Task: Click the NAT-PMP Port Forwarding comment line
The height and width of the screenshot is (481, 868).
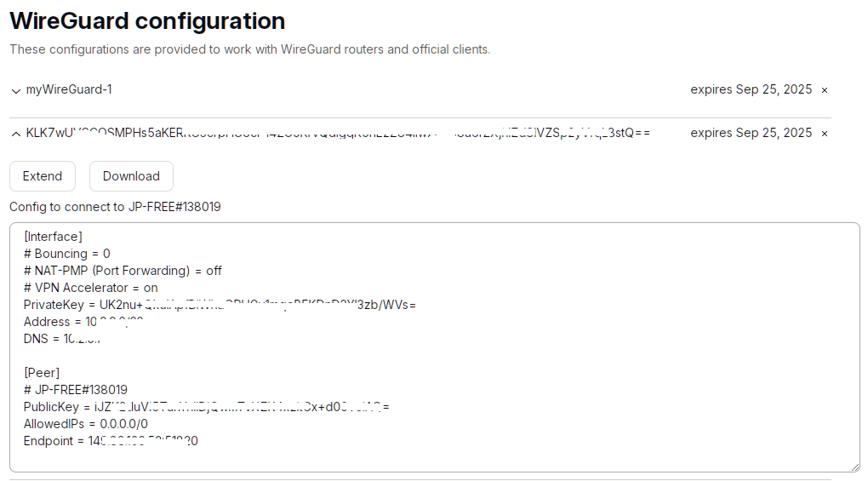Action: click(123, 271)
